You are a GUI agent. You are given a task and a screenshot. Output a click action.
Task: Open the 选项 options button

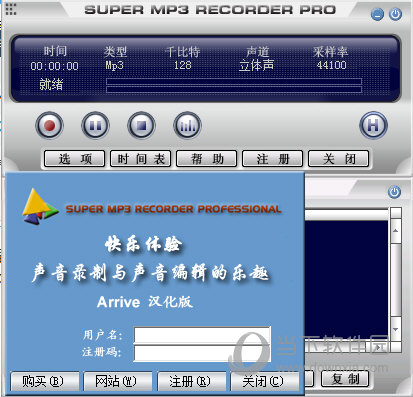[75, 159]
